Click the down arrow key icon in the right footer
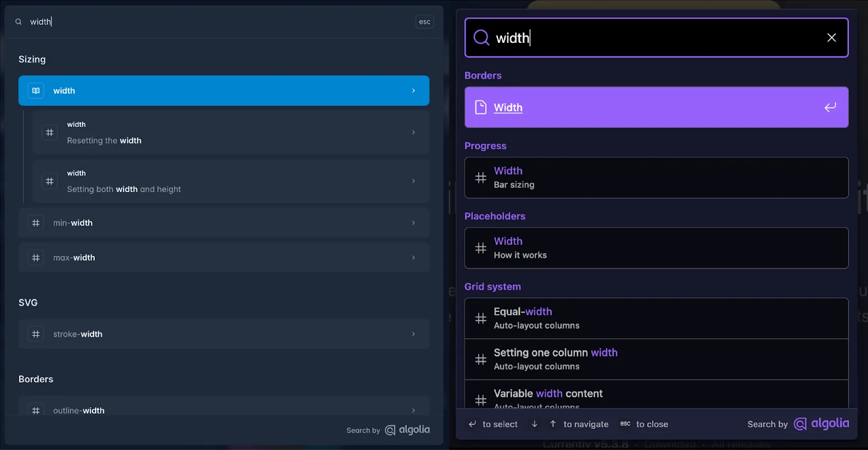This screenshot has width=868, height=450. click(x=534, y=424)
